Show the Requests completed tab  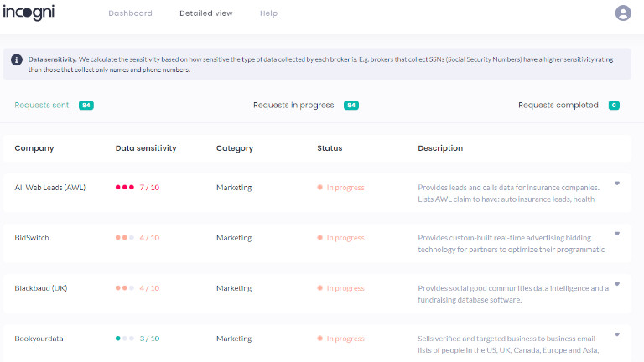558,106
